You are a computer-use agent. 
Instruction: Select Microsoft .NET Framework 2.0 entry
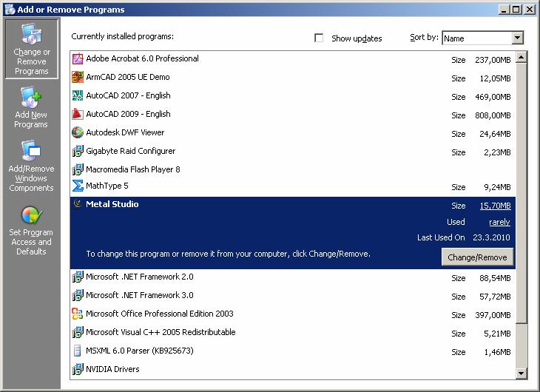coord(293,277)
